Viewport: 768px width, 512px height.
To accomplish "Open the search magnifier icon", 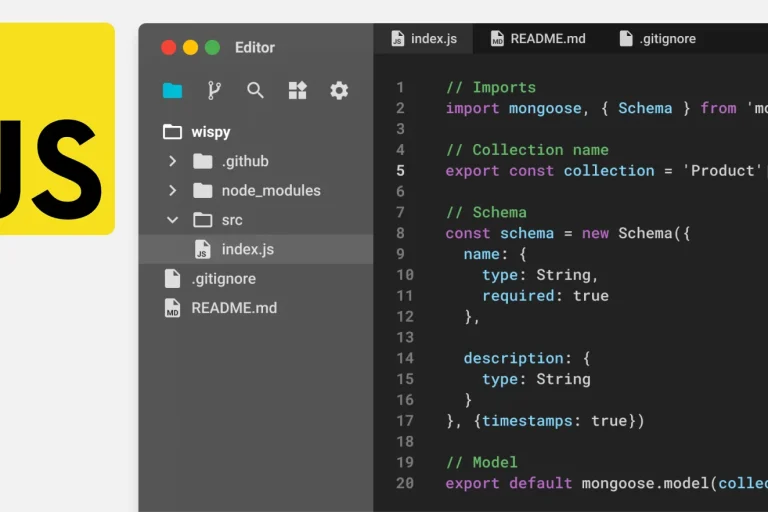I will 255,91.
